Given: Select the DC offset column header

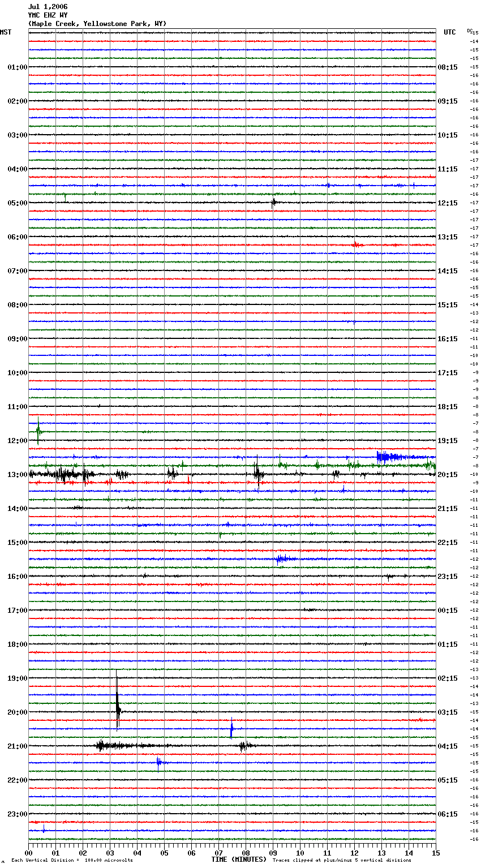Looking at the screenshot, I should [x=470, y=31].
